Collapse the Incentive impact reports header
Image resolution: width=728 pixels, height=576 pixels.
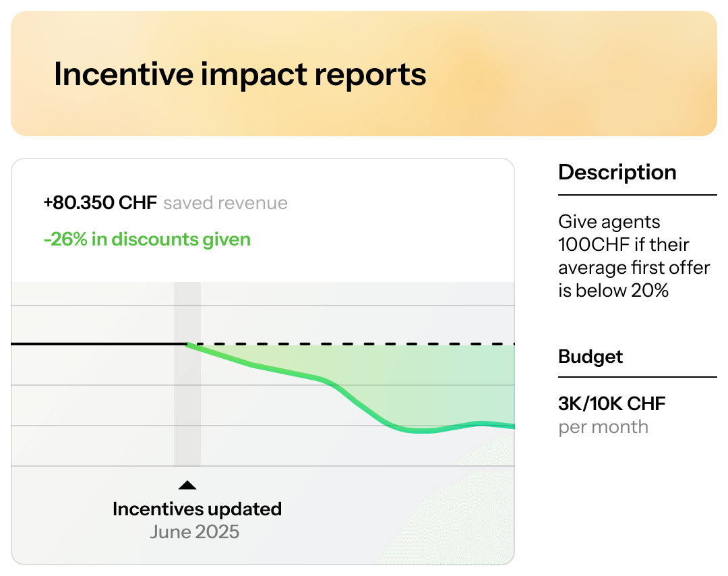point(241,74)
